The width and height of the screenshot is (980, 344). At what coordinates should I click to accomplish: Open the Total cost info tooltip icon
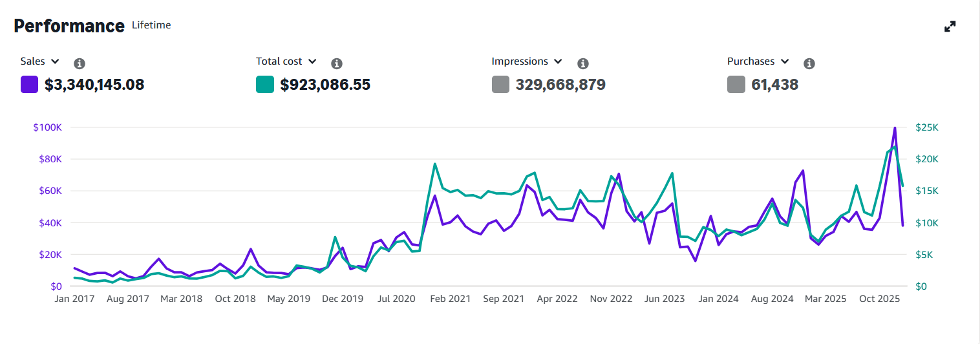[x=336, y=63]
